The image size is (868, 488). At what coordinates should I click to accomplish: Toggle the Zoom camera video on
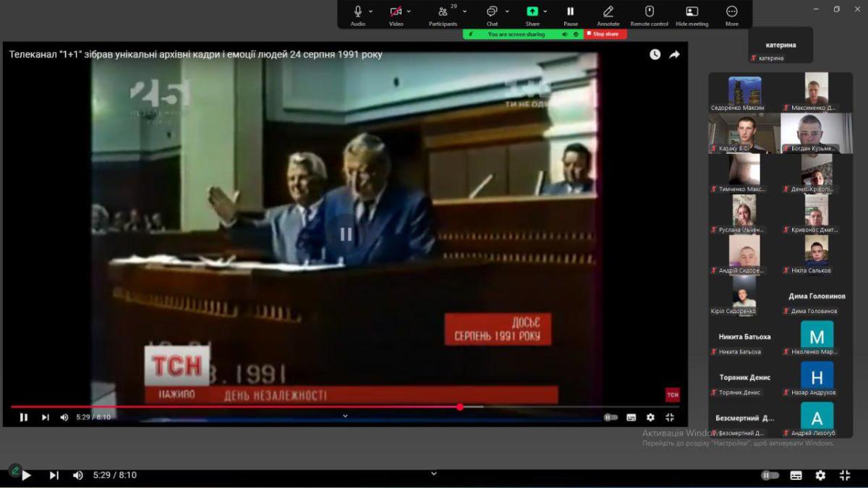click(396, 12)
